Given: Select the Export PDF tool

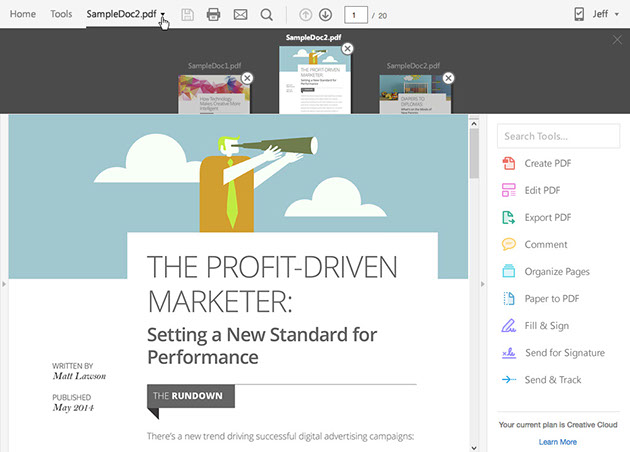Looking at the screenshot, I should pyautogui.click(x=547, y=217).
